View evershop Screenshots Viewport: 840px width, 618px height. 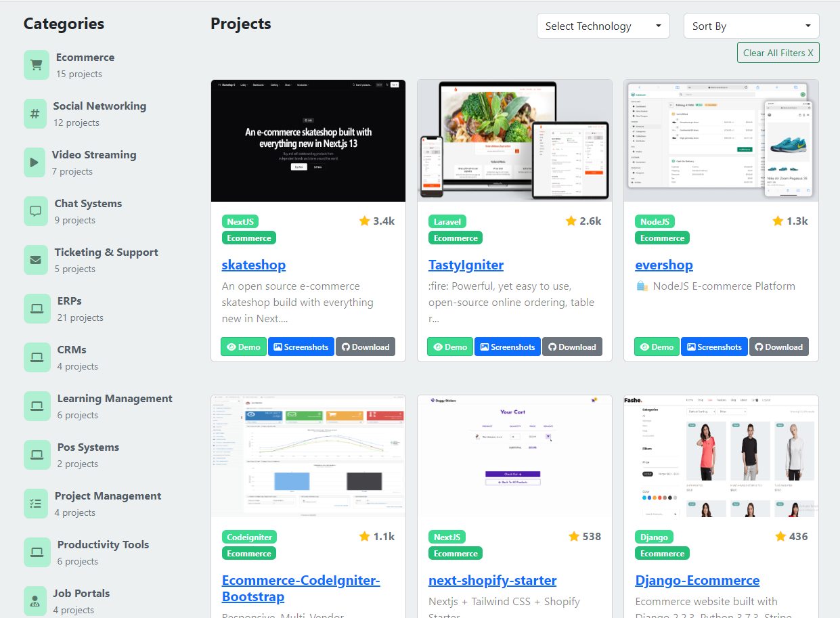[x=715, y=347]
